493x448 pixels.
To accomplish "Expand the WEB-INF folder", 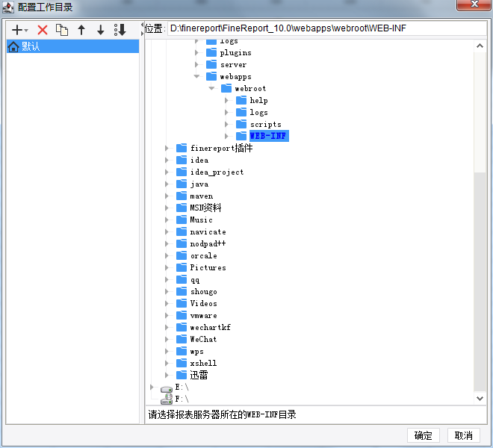I will pos(226,136).
